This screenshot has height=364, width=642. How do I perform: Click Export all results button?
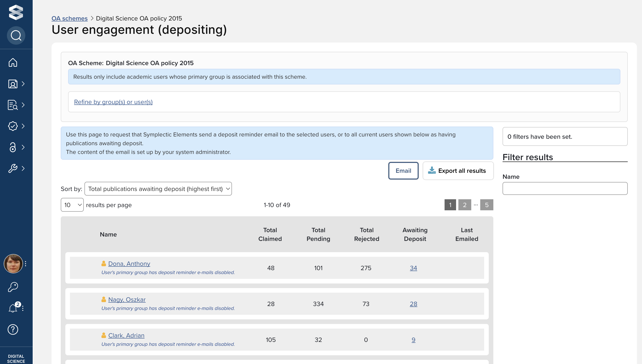coord(458,171)
